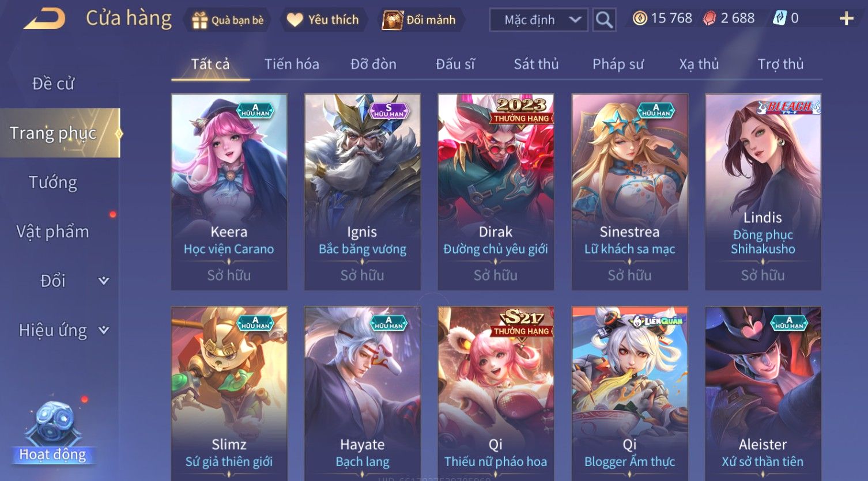Select the Pháp sư category tab
Viewport: 868px width, 481px height.
coord(618,64)
